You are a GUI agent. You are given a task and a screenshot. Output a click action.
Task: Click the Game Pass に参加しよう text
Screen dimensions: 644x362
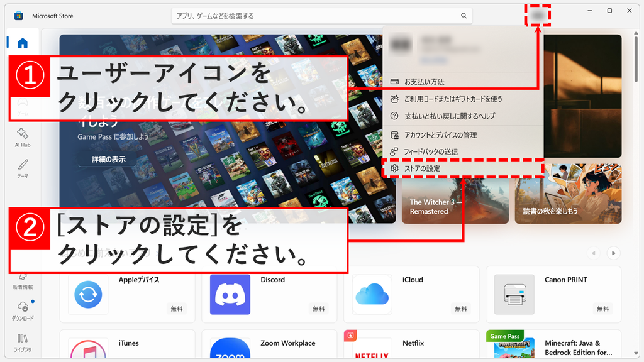click(113, 136)
